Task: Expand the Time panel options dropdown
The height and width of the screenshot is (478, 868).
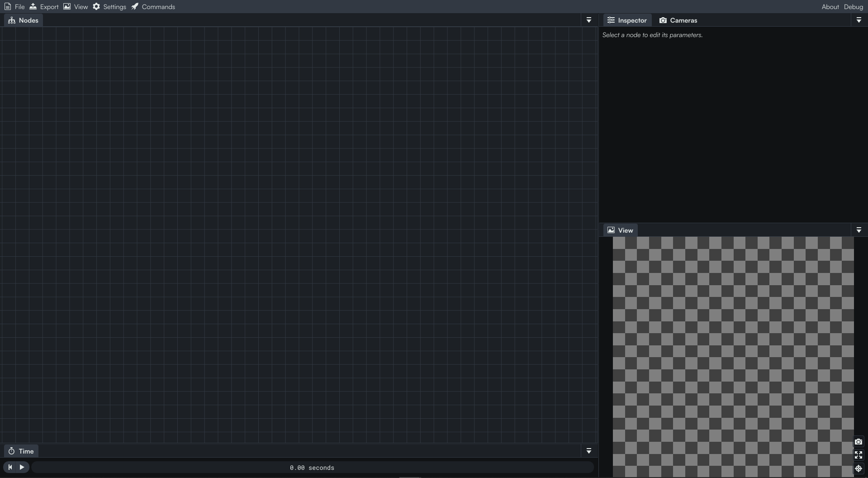Action: pyautogui.click(x=588, y=451)
